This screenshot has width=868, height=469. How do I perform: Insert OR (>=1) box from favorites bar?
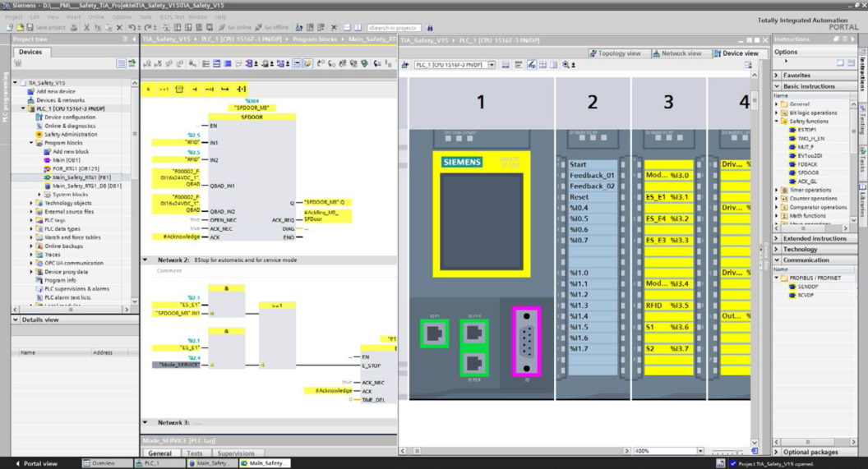coord(164,89)
